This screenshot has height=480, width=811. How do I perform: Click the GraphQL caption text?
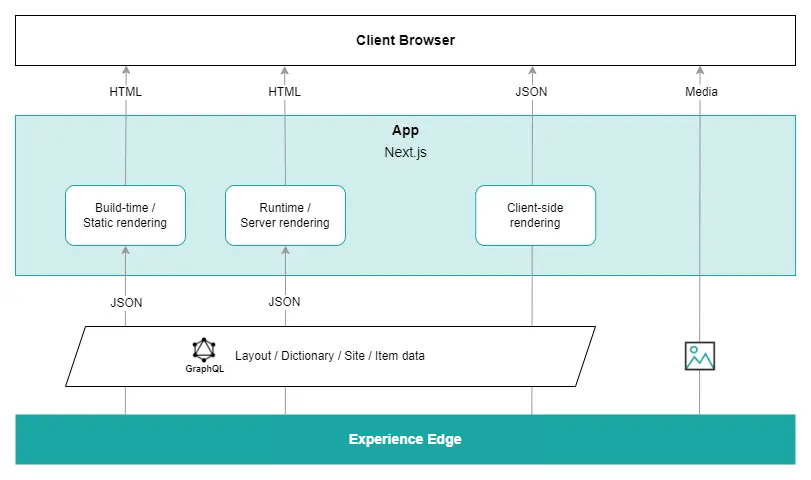(x=205, y=369)
